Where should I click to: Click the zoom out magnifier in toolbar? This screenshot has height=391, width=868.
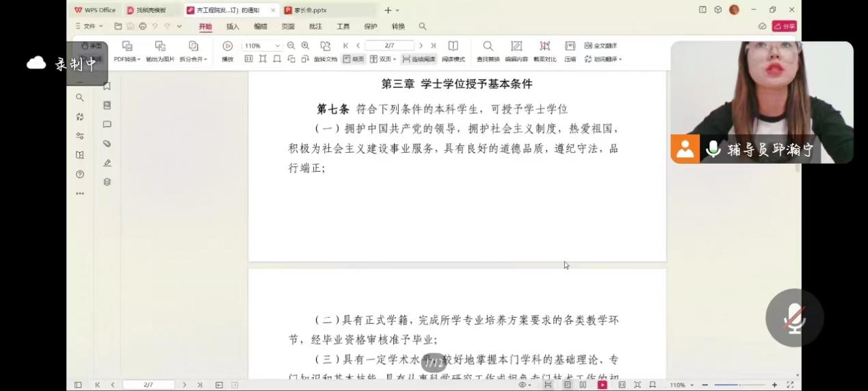click(x=291, y=46)
